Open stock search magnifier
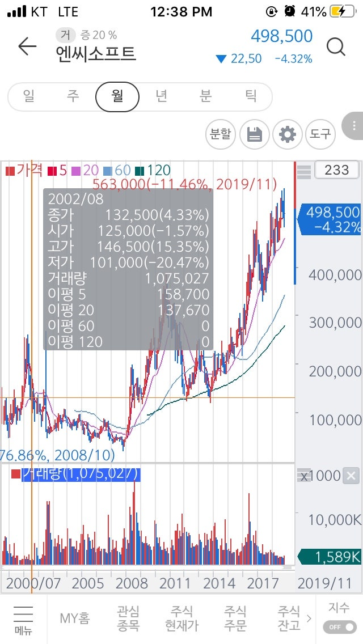 tap(336, 47)
